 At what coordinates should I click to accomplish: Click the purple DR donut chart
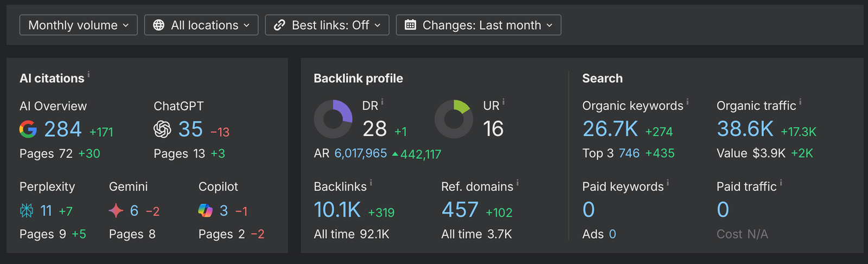(x=333, y=119)
